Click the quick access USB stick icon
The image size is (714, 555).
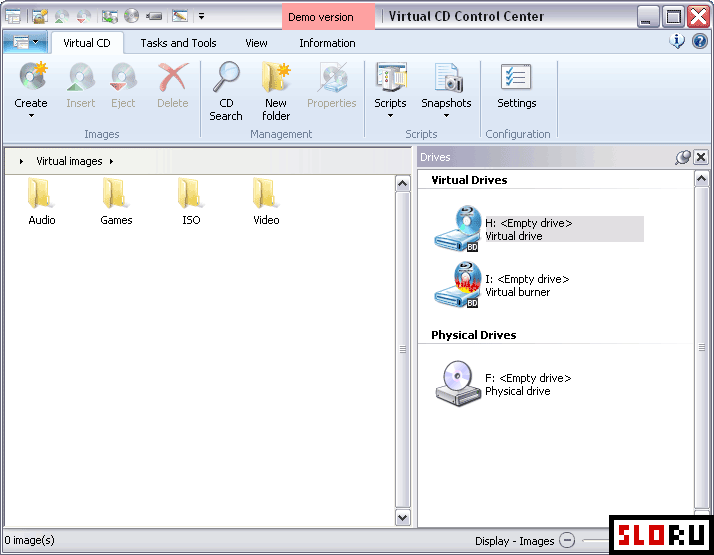154,16
